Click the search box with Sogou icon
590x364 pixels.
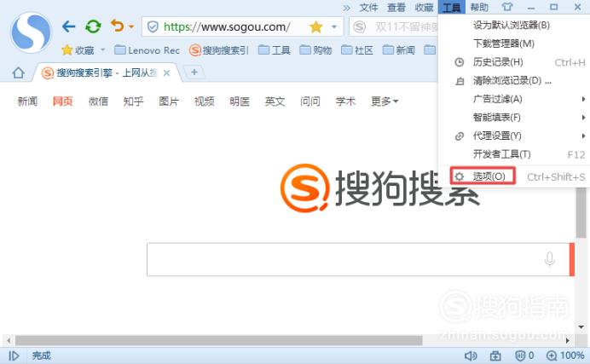click(394, 26)
